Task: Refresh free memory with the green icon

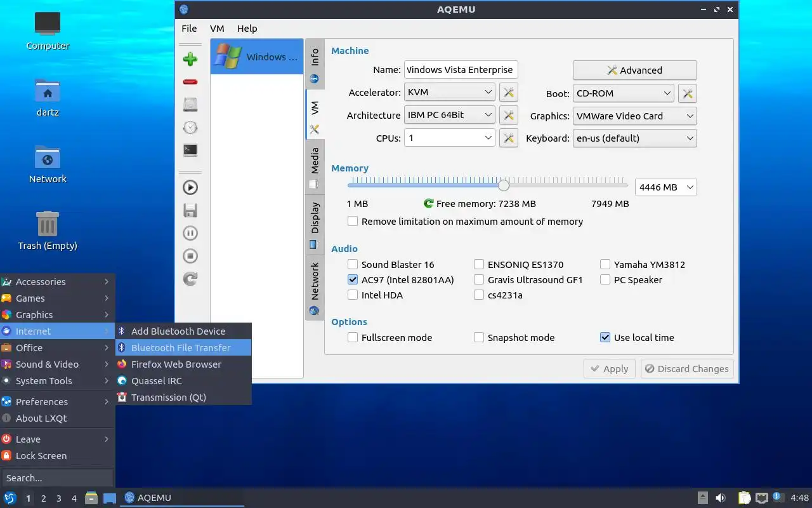Action: click(429, 204)
